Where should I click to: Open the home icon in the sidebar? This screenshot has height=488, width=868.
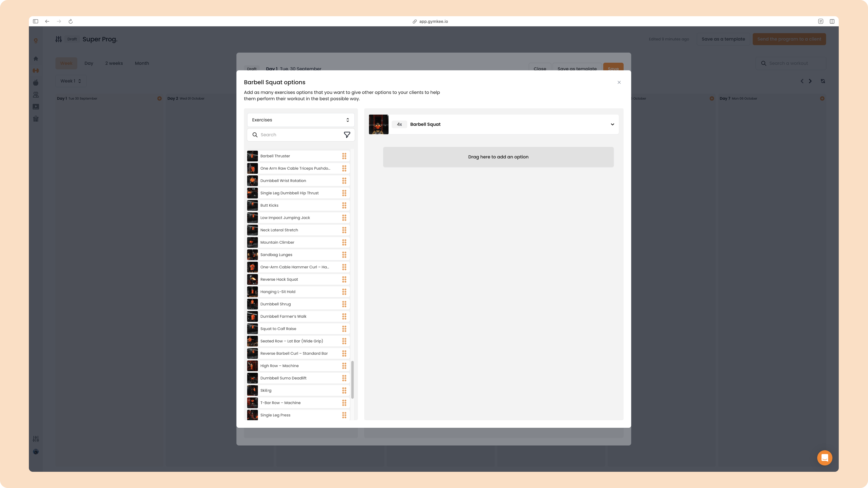tap(36, 59)
